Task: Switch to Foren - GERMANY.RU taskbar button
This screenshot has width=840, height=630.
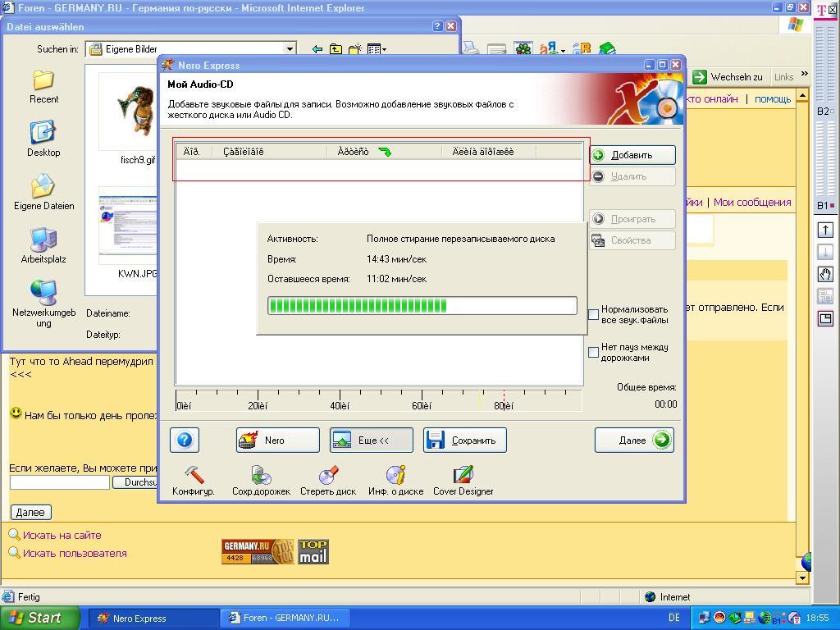Action: pyautogui.click(x=285, y=619)
